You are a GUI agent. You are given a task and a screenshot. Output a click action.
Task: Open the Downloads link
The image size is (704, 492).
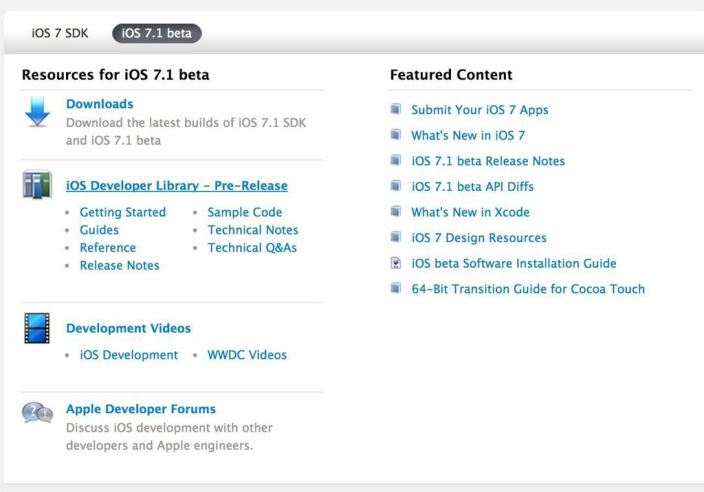pyautogui.click(x=99, y=104)
